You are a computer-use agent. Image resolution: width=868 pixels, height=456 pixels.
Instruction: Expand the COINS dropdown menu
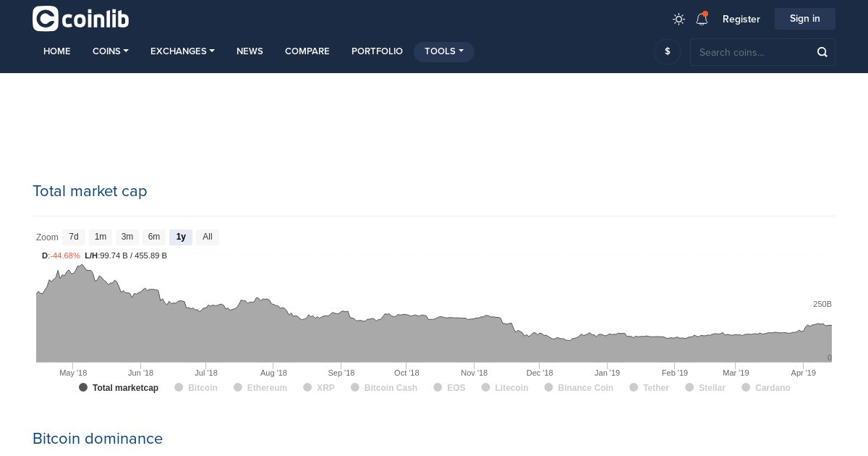(111, 51)
